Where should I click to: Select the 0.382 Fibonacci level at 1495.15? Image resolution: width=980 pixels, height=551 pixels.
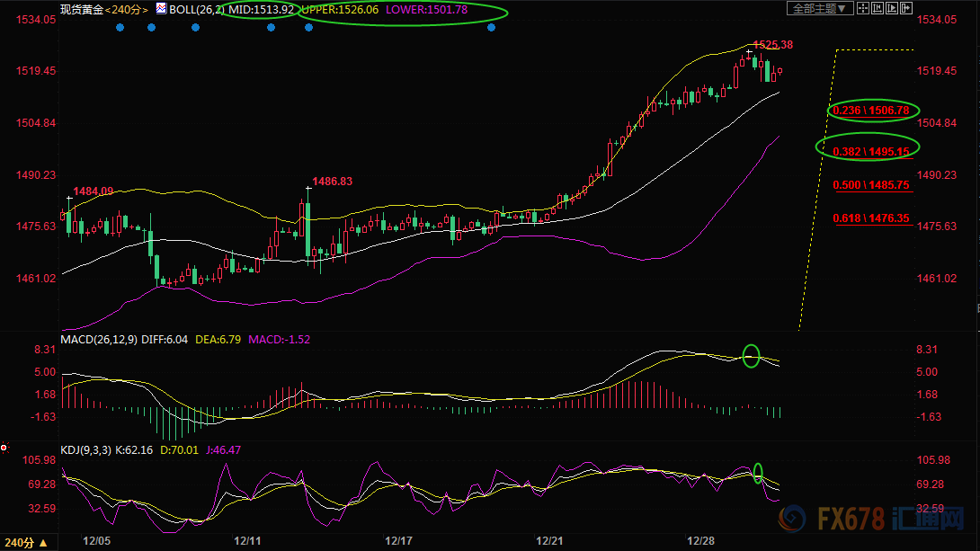[x=871, y=151]
